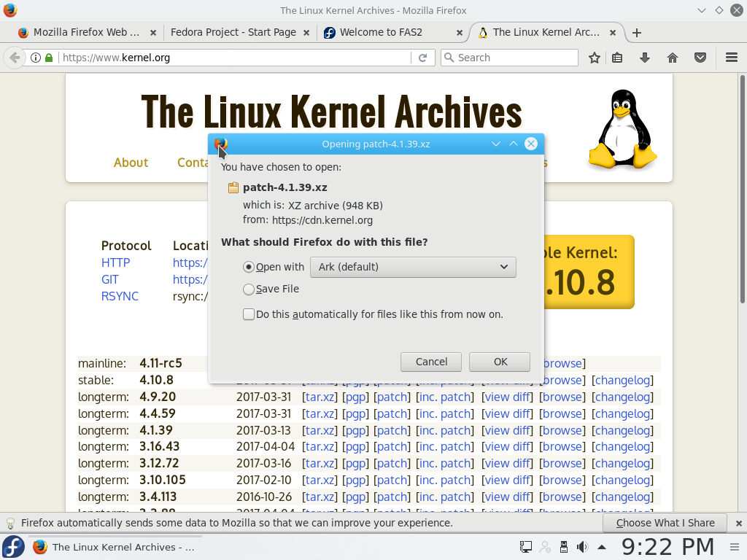Screen dimensions: 747x560
Task: Open browse link for 3.10.105
Action: 562,480
